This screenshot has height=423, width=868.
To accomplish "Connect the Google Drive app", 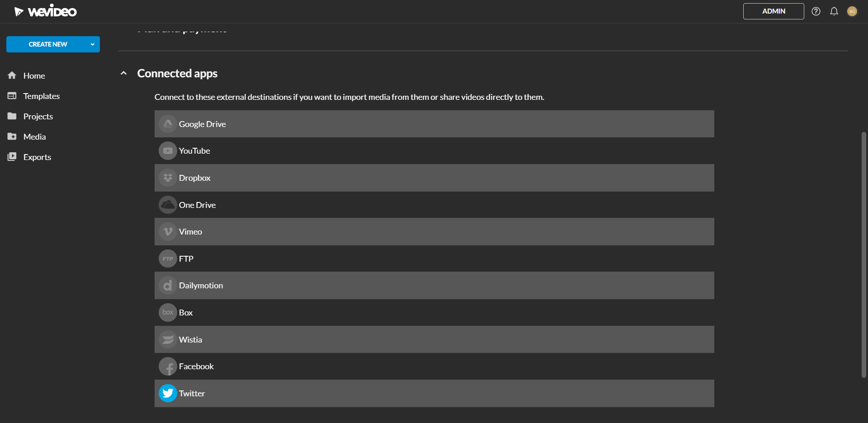I will pos(168,123).
